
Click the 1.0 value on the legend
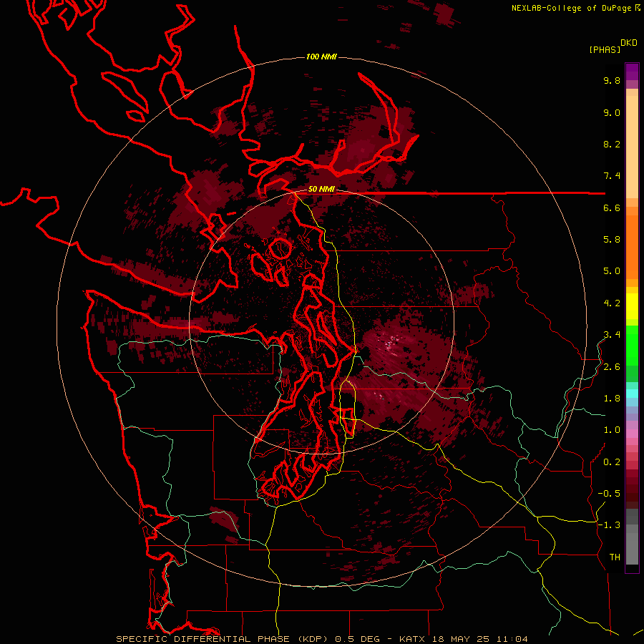coord(612,430)
